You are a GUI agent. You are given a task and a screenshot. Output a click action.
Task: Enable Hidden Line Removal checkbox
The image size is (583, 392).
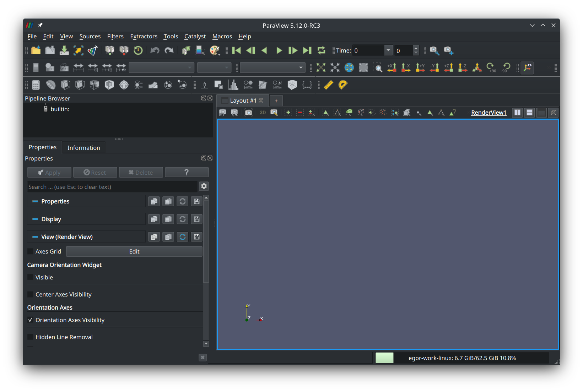click(x=31, y=337)
